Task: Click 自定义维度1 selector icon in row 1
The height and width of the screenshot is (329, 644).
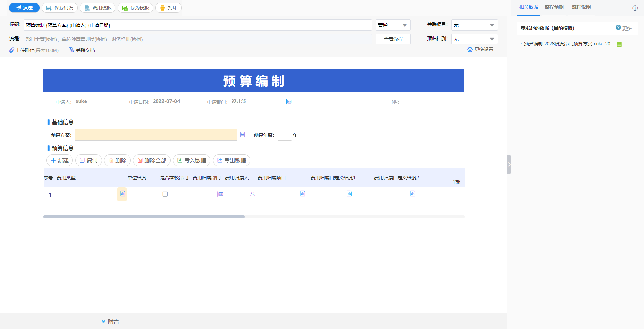Action: pyautogui.click(x=349, y=194)
